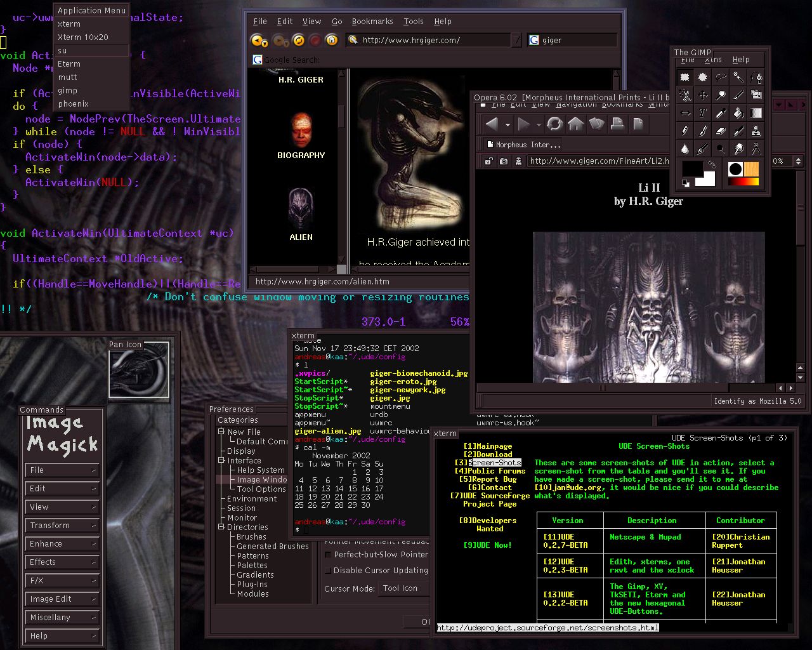The image size is (812, 650).
Task: Choose the GIMP fuzzy select magic wand
Action: click(x=738, y=77)
